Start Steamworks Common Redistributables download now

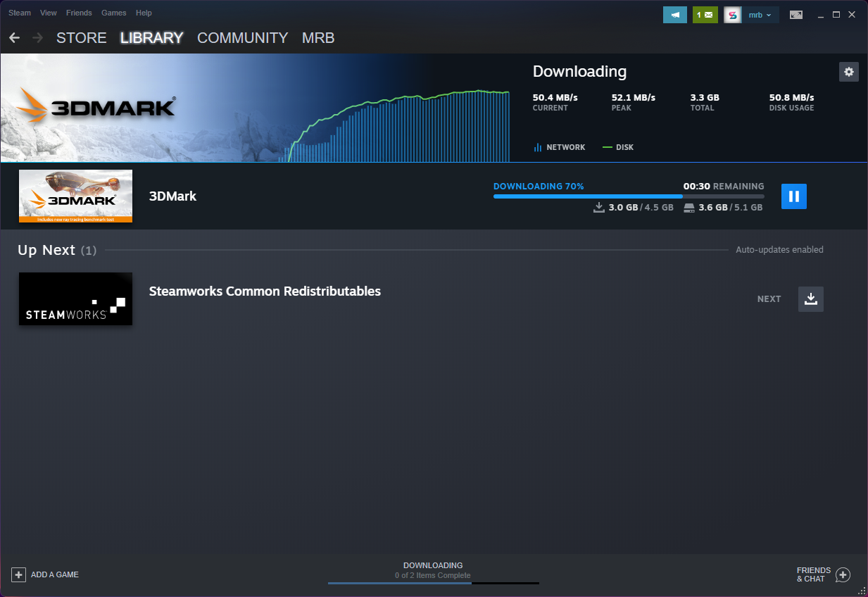click(x=810, y=299)
